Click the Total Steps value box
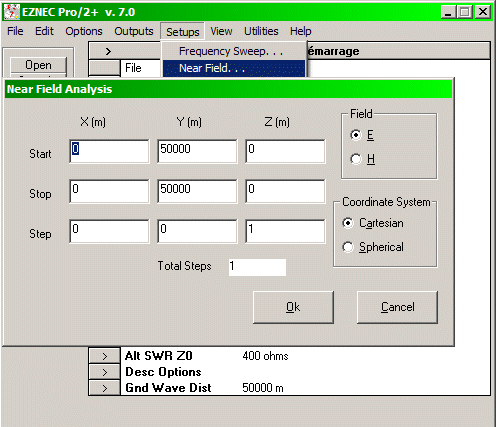496x427 pixels. pos(257,267)
